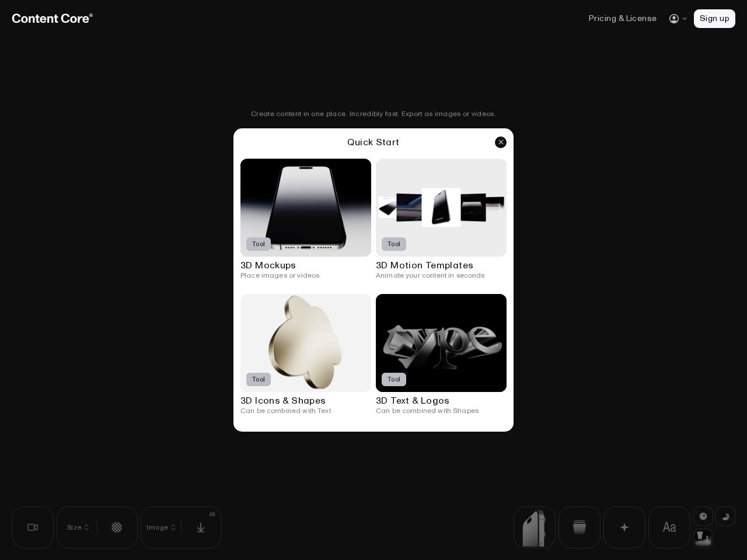Click the download export arrow icon

(x=201, y=527)
